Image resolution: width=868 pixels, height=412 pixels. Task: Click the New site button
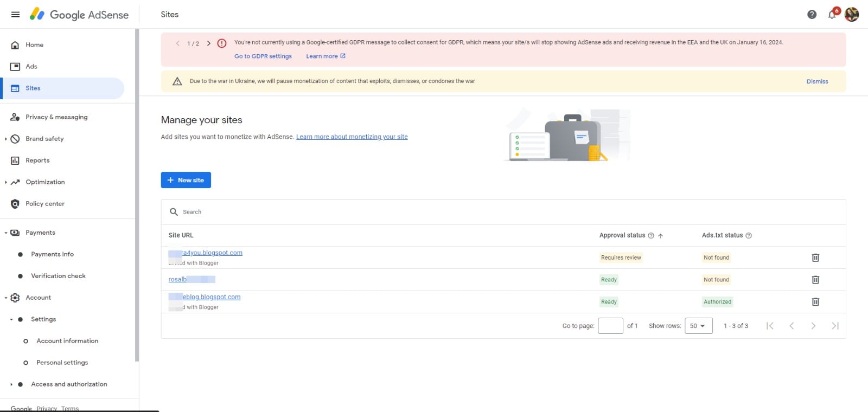coord(186,180)
